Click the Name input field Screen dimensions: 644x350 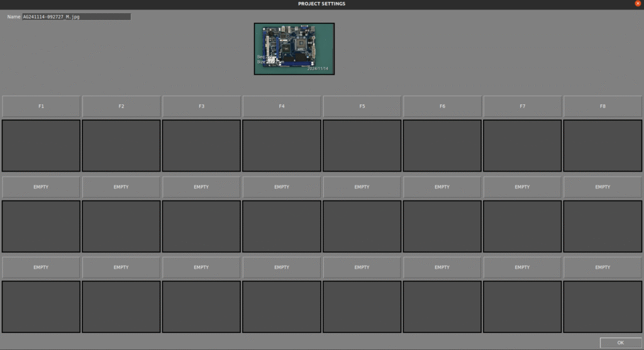(x=76, y=17)
